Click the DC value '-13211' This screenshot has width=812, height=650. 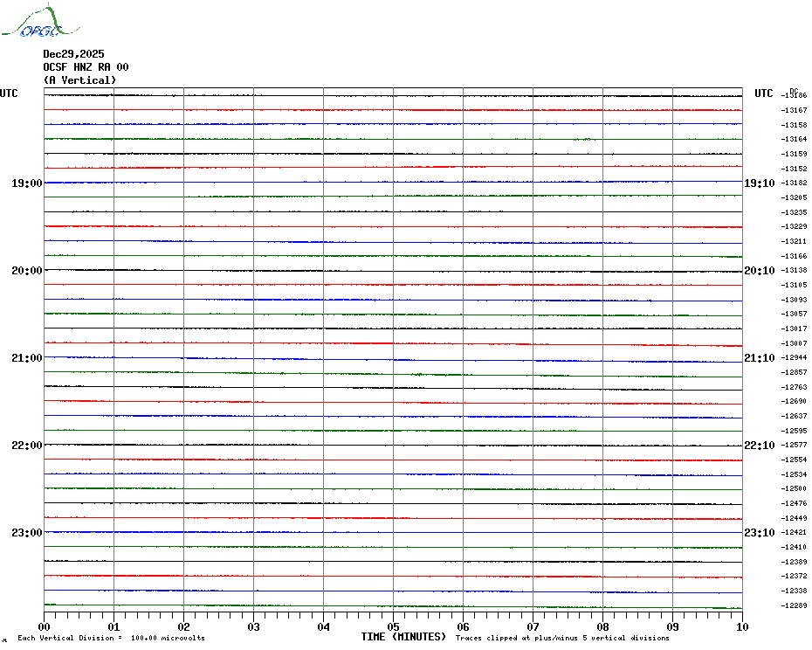(794, 241)
